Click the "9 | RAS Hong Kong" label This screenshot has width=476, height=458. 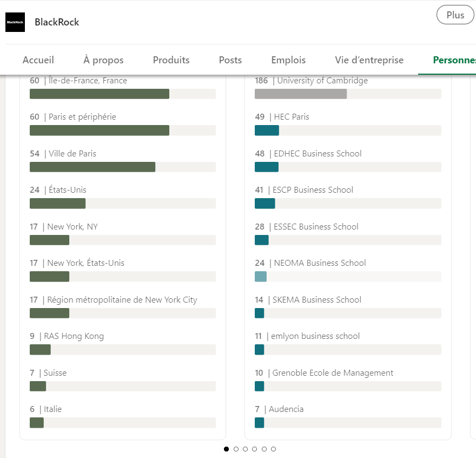click(x=67, y=336)
